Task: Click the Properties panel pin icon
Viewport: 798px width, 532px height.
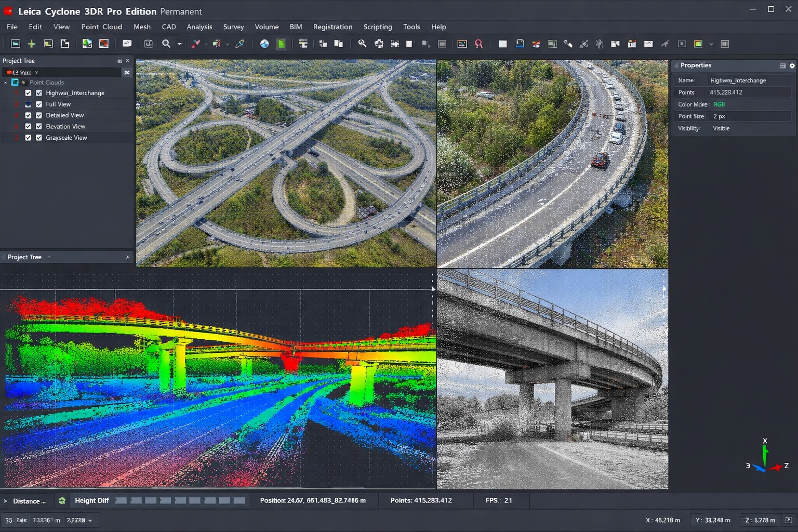Action: (x=783, y=66)
